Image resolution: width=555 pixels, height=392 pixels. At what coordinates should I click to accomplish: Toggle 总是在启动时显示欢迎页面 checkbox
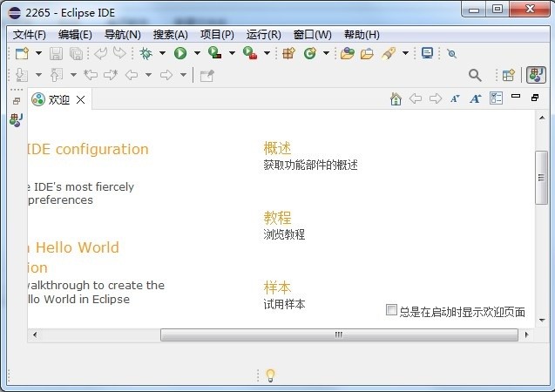[x=391, y=310]
